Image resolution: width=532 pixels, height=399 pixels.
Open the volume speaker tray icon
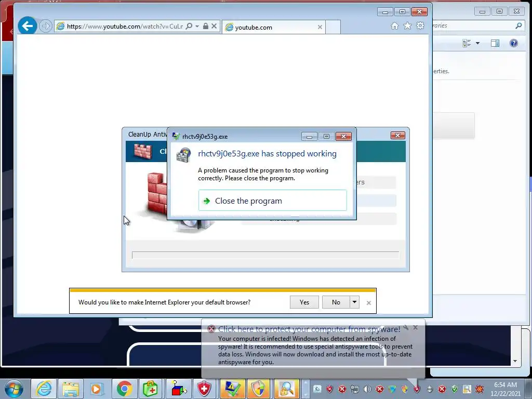367,389
